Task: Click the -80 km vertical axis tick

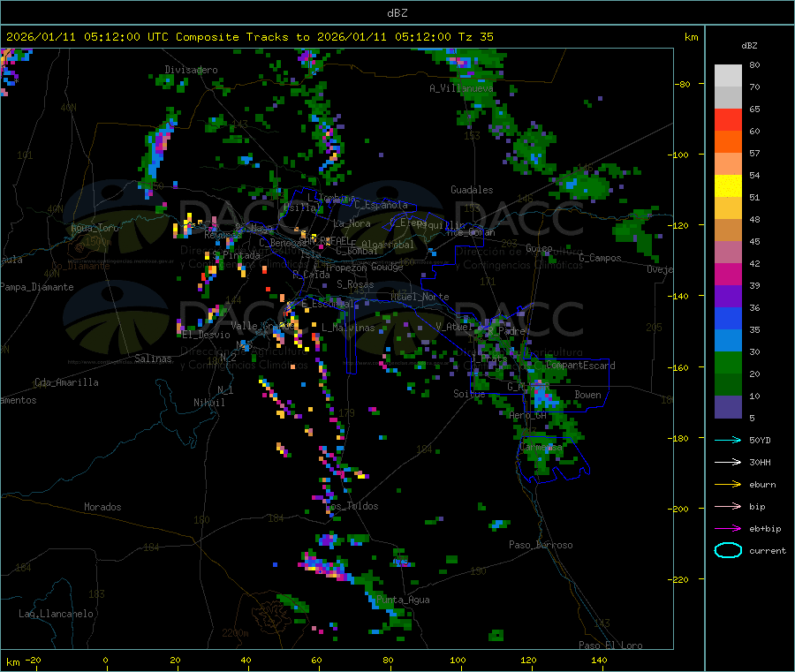Action: (683, 84)
